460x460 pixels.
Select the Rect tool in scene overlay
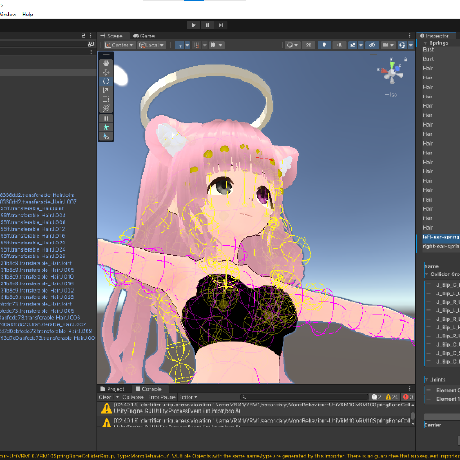pos(106,99)
